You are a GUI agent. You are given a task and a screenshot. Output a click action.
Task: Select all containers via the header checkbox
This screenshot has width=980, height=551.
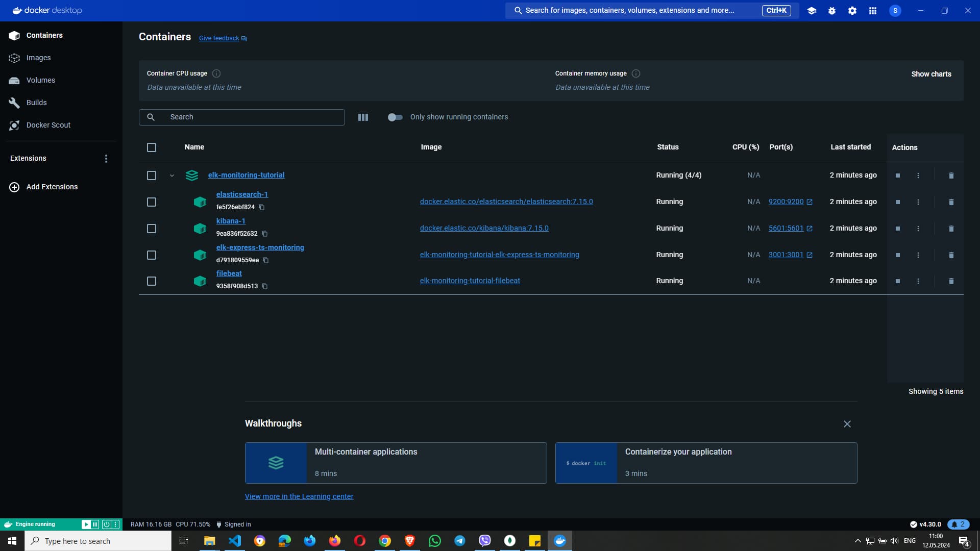[x=152, y=147]
